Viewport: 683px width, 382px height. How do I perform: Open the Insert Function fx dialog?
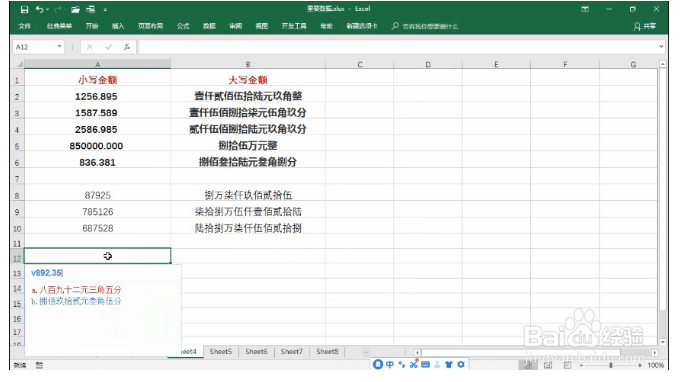(127, 47)
